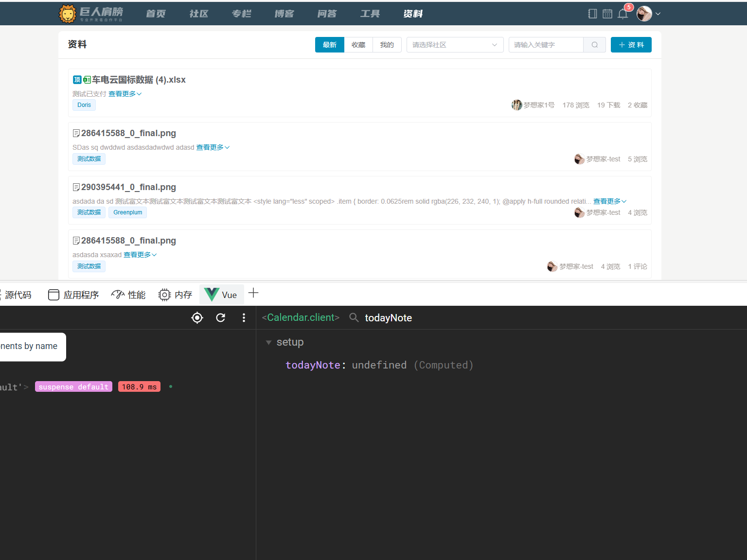Screen dimensions: 747x560
Task: Expand the user menu chevron beside avatar
Action: [658, 14]
